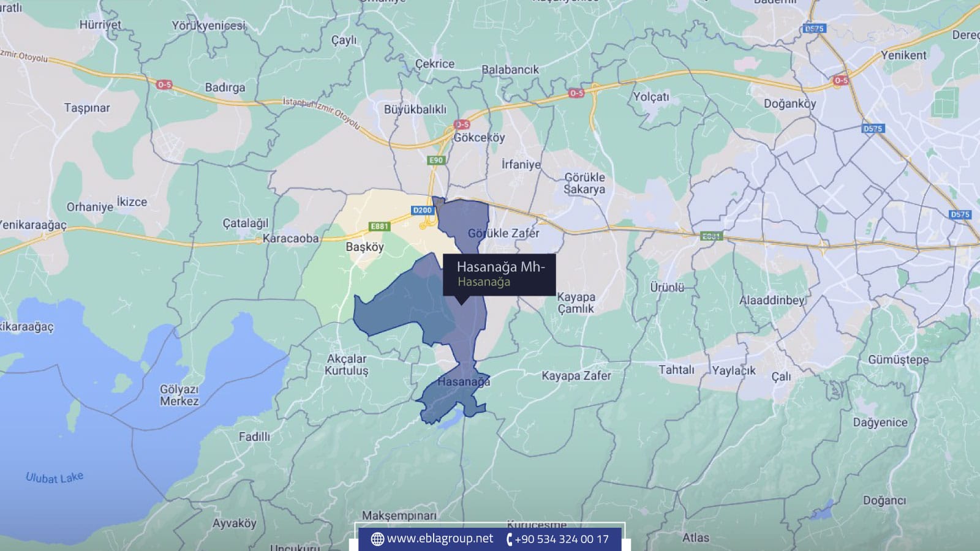This screenshot has width=980, height=551.
Task: Open the www.eblagroup.net link
Action: pyautogui.click(x=439, y=538)
